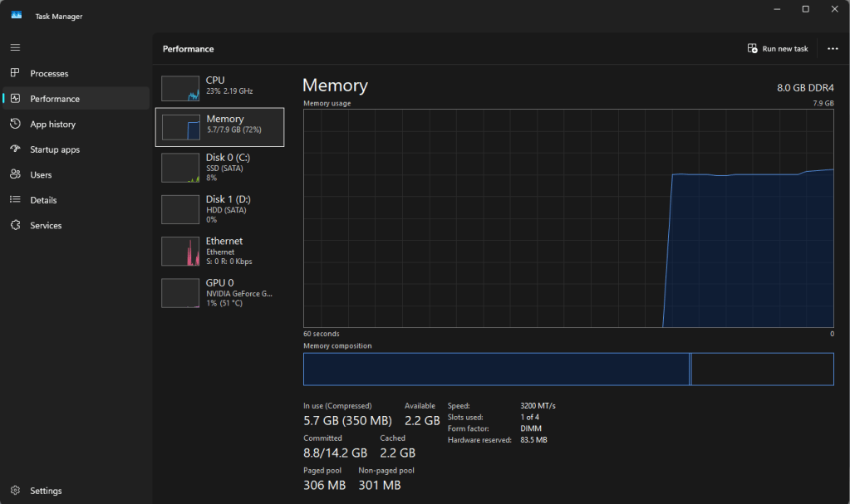Open Settings label in sidebar
The width and height of the screenshot is (850, 504).
tap(46, 491)
